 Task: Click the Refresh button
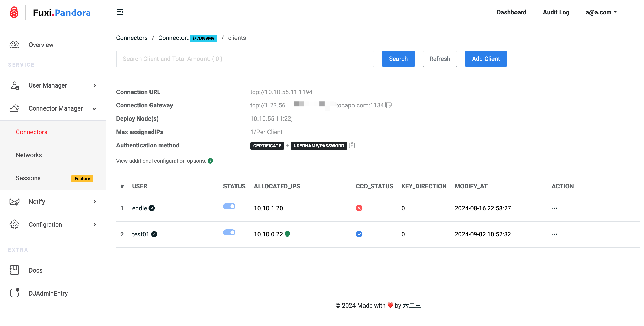coord(440,59)
